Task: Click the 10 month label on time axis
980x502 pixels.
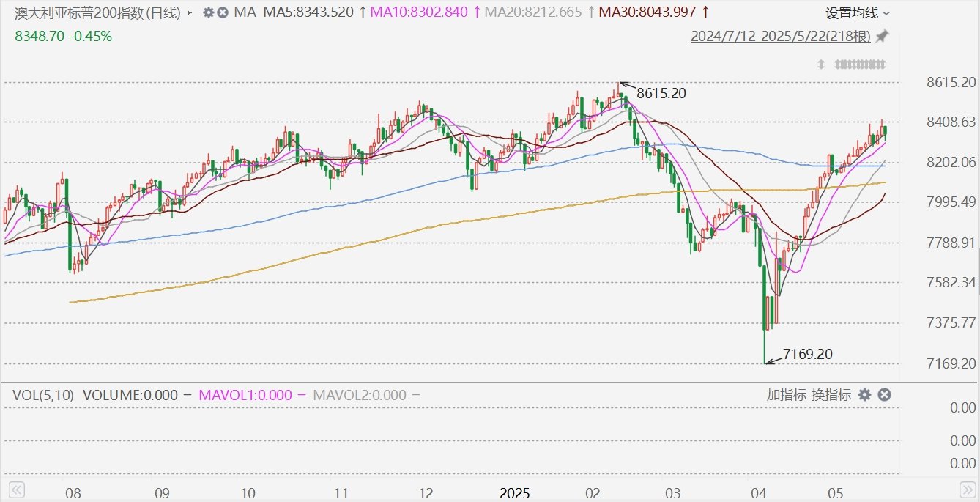Action: [248, 492]
